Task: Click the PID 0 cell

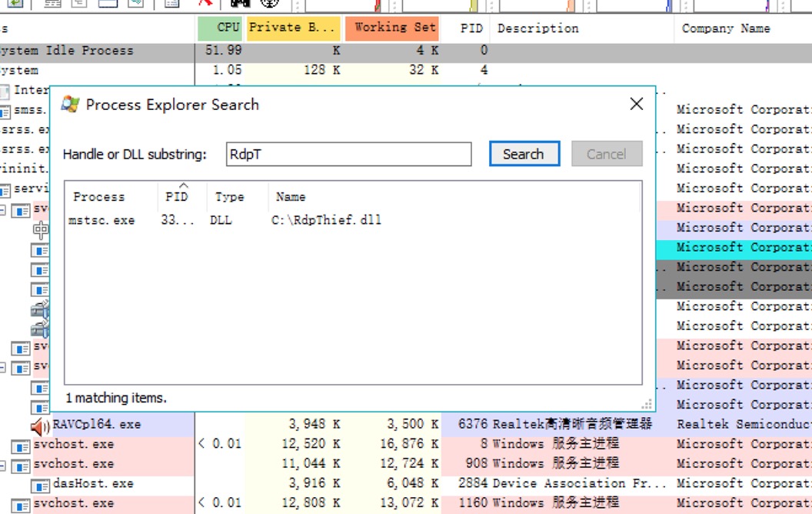Action: coord(484,50)
